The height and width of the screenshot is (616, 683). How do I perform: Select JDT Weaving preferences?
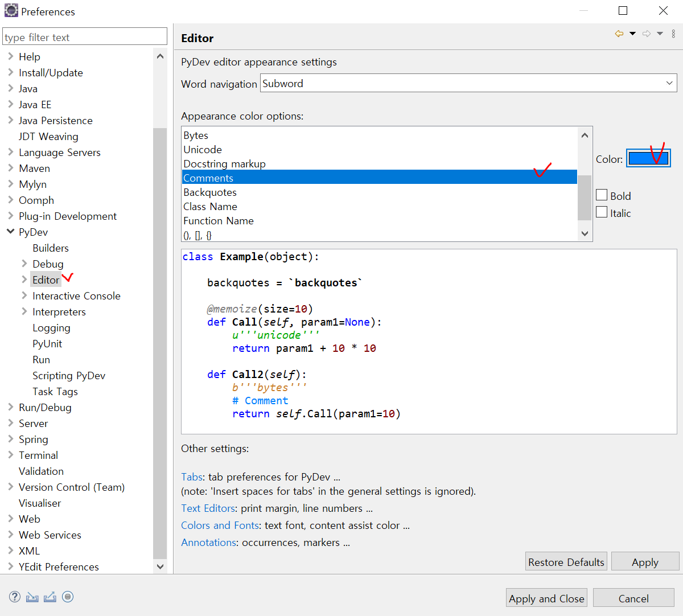[x=48, y=136]
